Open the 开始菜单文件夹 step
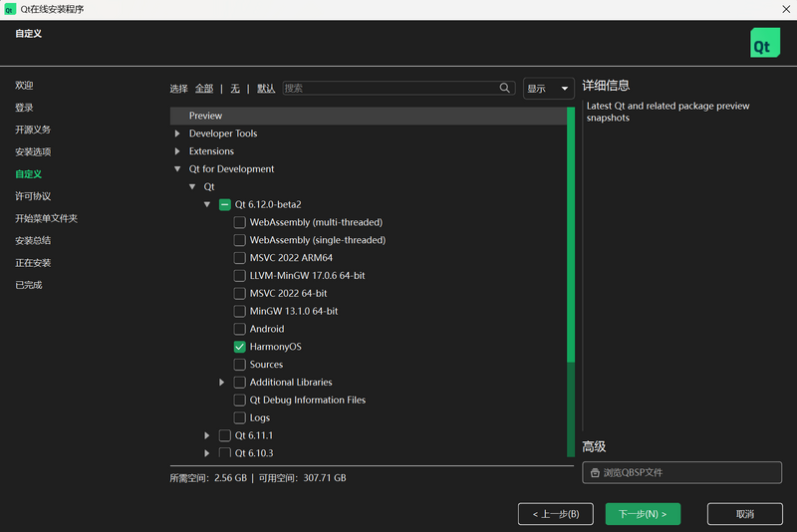Screen dimensions: 797x532 [46, 218]
